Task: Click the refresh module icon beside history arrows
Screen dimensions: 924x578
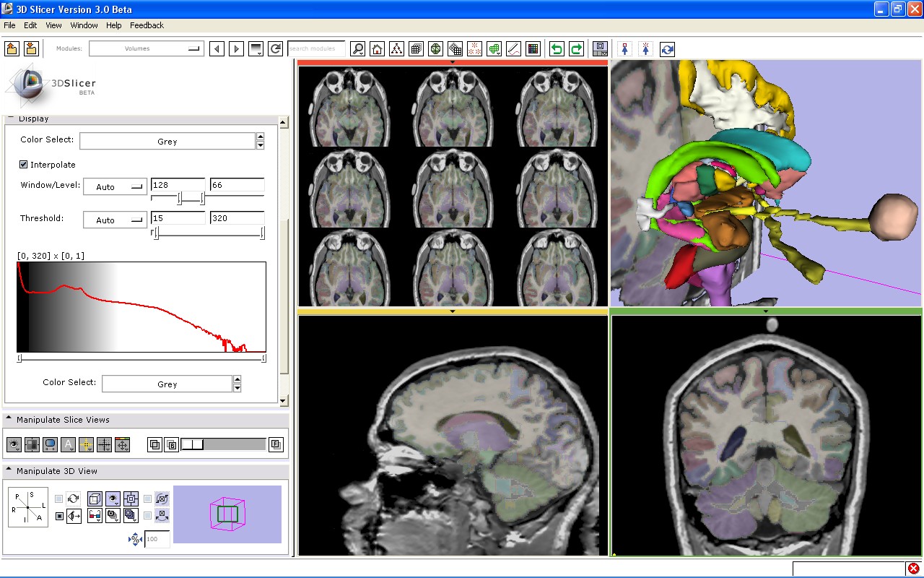Action: 275,49
